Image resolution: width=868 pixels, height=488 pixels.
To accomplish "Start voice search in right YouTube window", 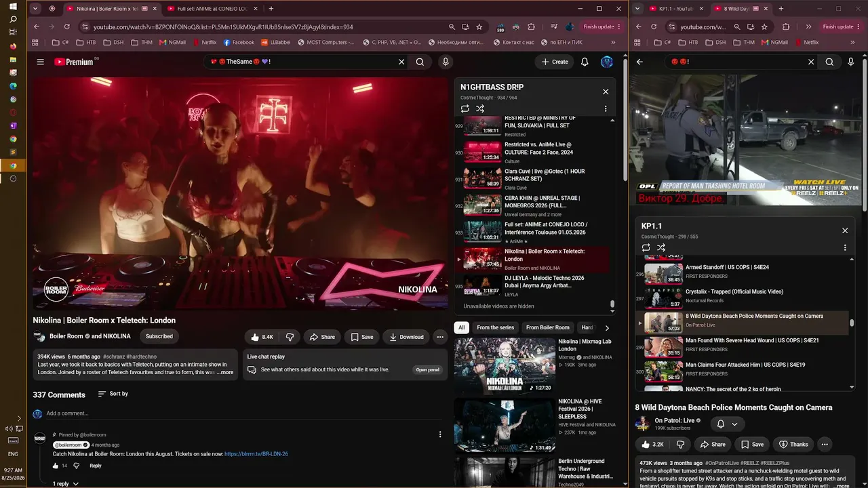I will (851, 62).
